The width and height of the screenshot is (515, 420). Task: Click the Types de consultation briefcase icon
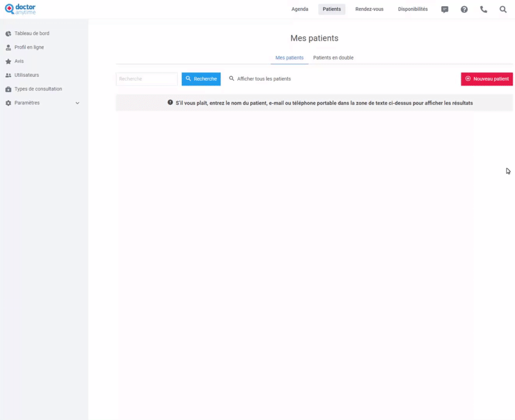8,89
